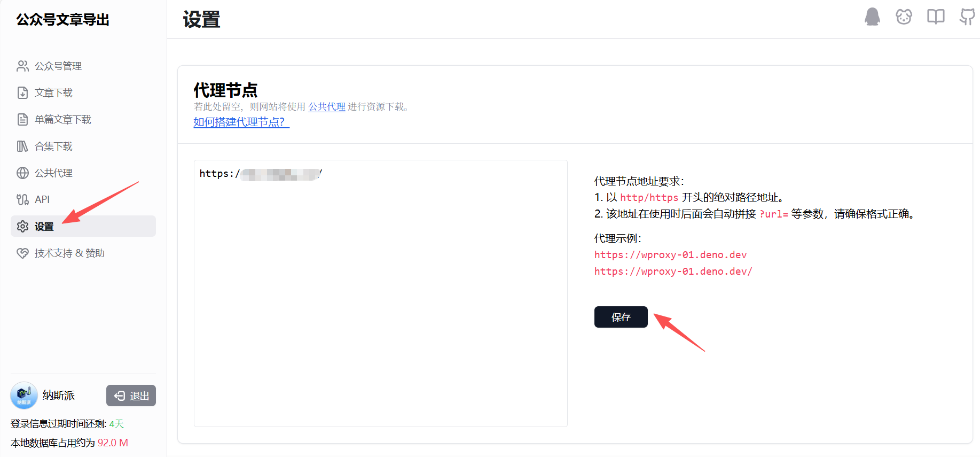980x457 pixels.
Task: Follow the 公共代理 hyperlink in description
Action: (327, 106)
